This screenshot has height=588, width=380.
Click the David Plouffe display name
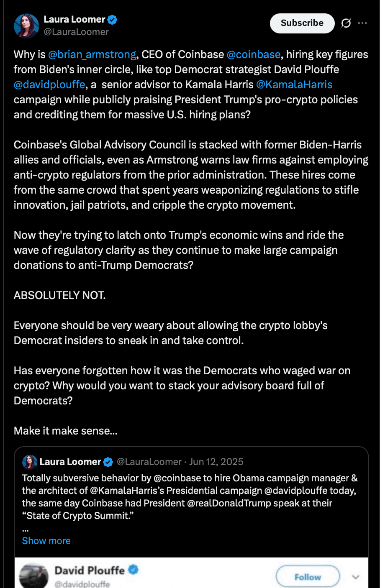(x=90, y=570)
